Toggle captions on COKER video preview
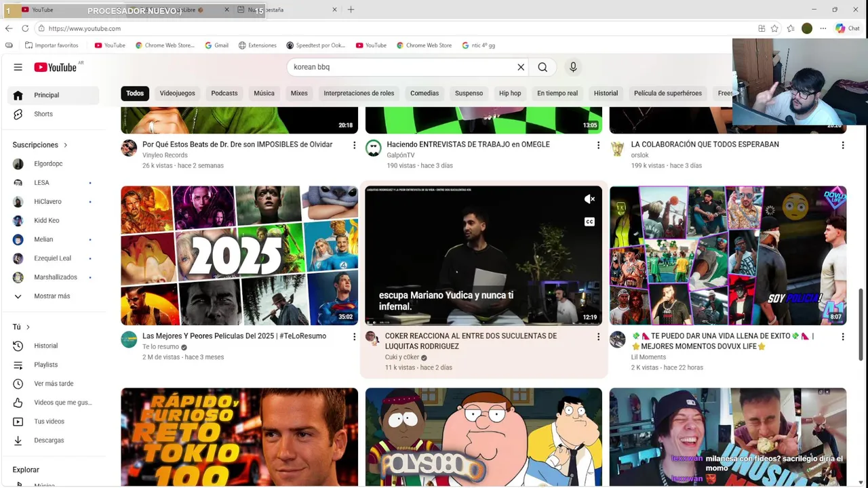The image size is (868, 488). coord(589,222)
